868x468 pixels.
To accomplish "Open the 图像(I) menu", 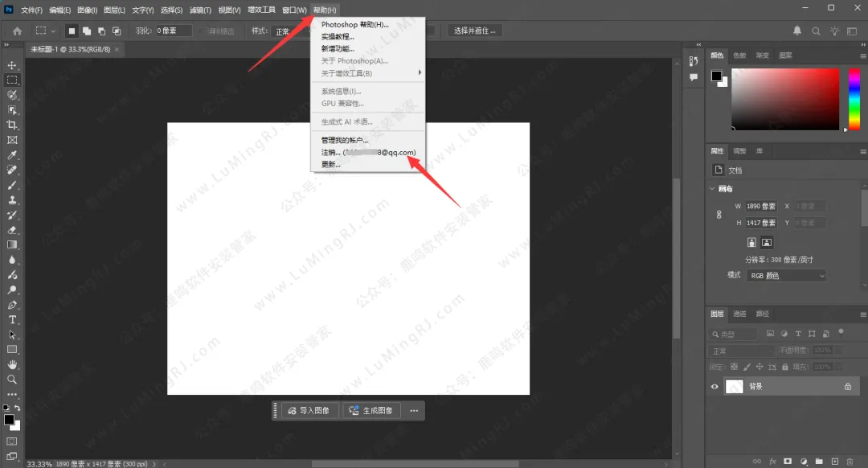I will point(88,10).
